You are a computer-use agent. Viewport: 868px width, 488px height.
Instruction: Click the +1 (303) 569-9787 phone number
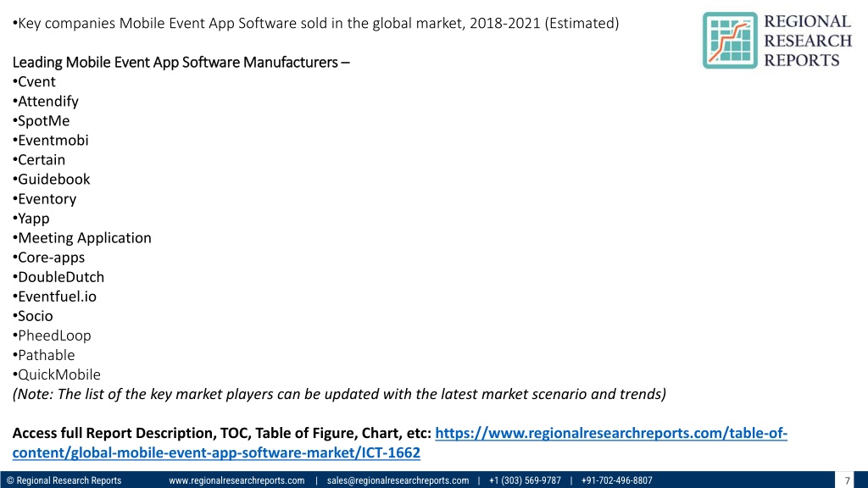tap(525, 480)
